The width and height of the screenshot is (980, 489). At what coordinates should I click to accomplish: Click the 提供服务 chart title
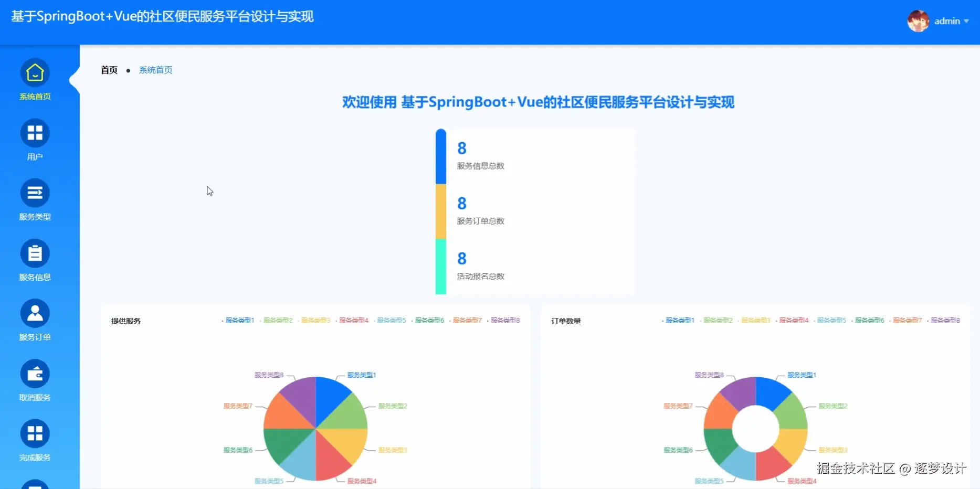[126, 321]
